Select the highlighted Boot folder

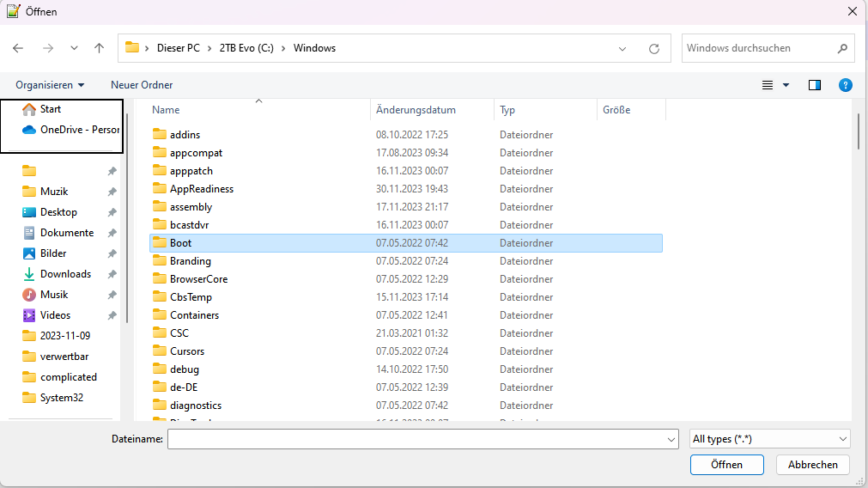pyautogui.click(x=406, y=243)
